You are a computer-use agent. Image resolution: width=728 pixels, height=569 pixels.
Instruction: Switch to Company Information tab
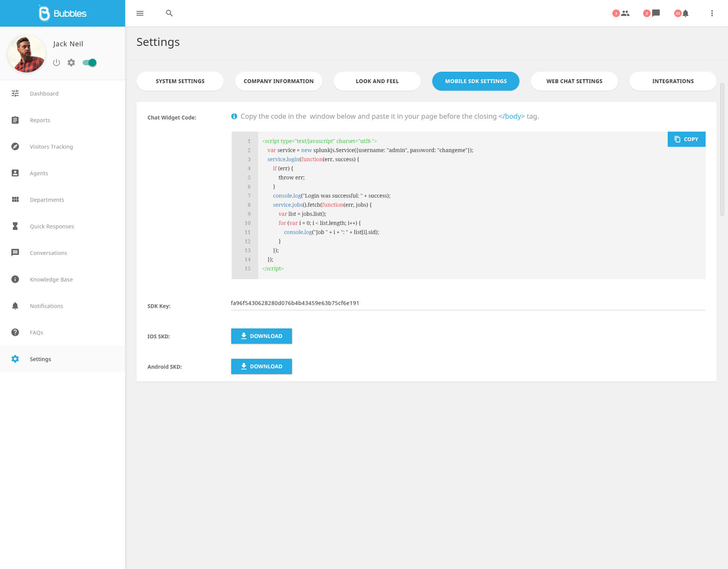(x=279, y=81)
